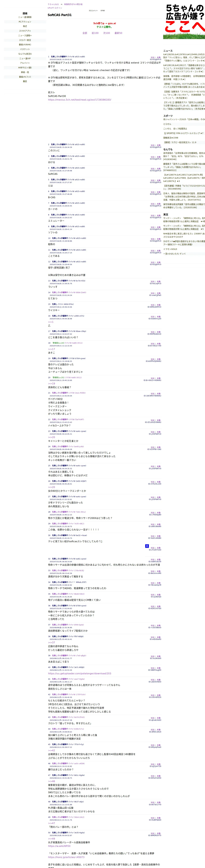Show all posts with 全部
This screenshot has width=205, height=868.
tap(85, 33)
